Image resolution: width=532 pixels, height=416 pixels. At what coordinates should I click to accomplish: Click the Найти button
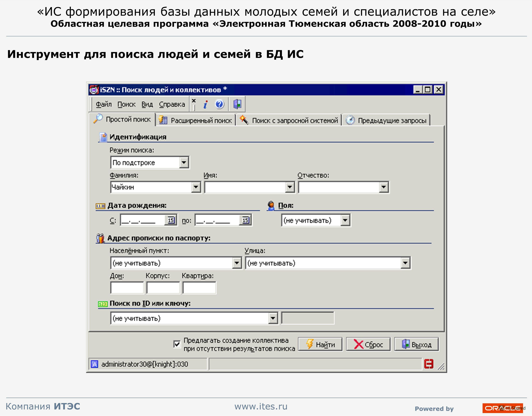tap(320, 344)
